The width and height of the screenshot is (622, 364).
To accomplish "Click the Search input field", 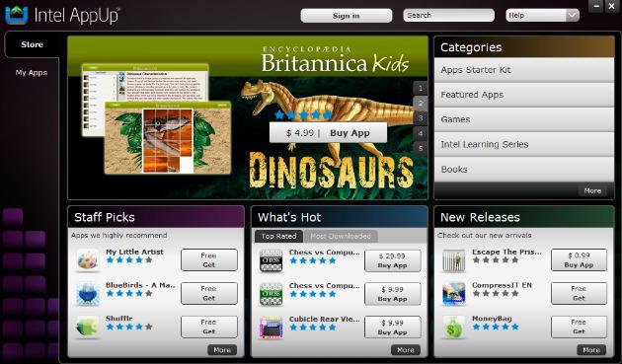I will [448, 16].
